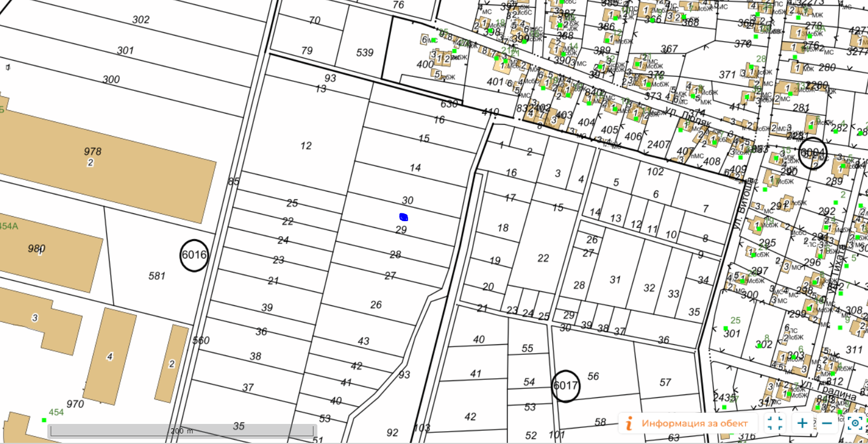Activate the locate-me target icon
868x444 pixels.
[856, 423]
